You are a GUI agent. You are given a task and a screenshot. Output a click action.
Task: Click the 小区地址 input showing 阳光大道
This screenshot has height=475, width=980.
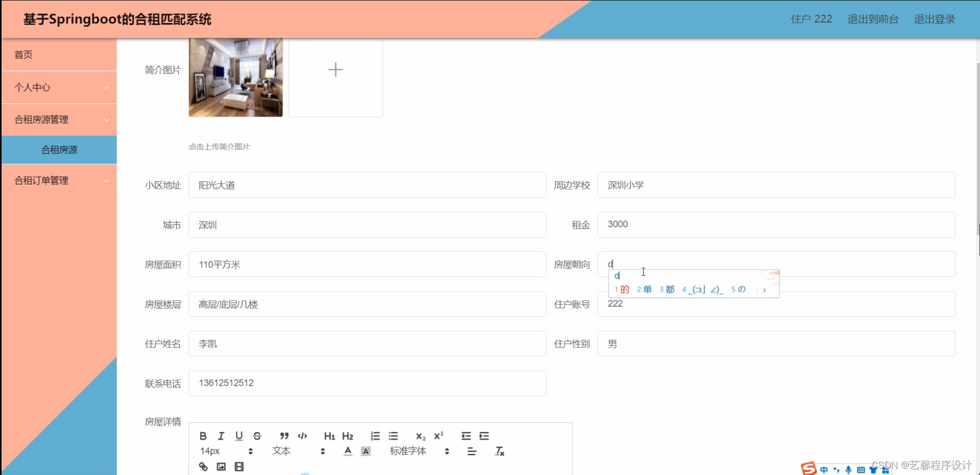pos(366,184)
